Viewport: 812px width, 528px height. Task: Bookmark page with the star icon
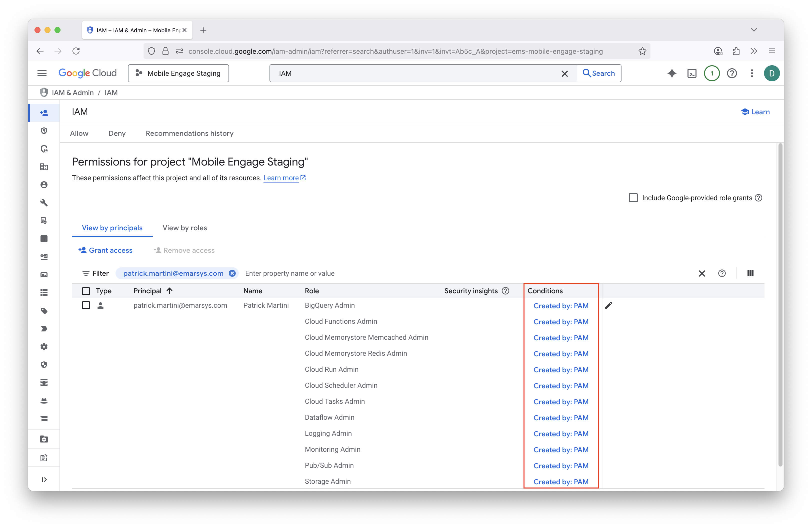[x=642, y=51]
